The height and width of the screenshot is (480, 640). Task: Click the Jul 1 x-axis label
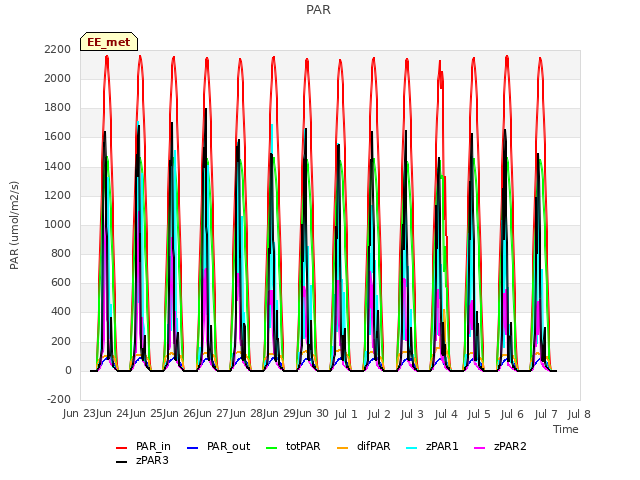[x=346, y=414]
